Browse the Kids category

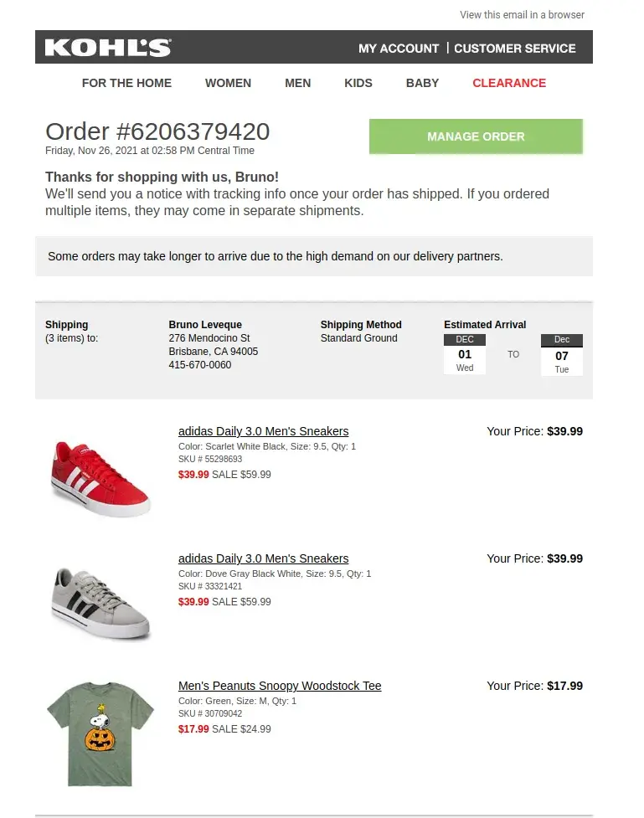358,83
